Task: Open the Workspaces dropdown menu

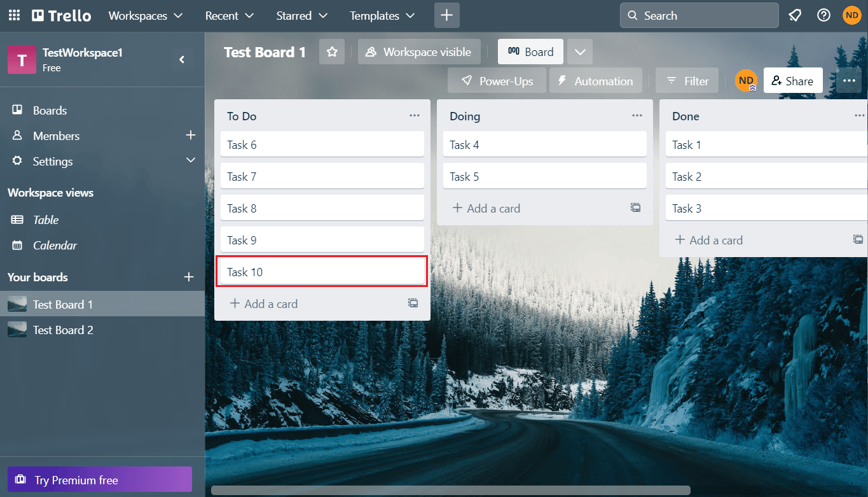Action: pyautogui.click(x=146, y=15)
